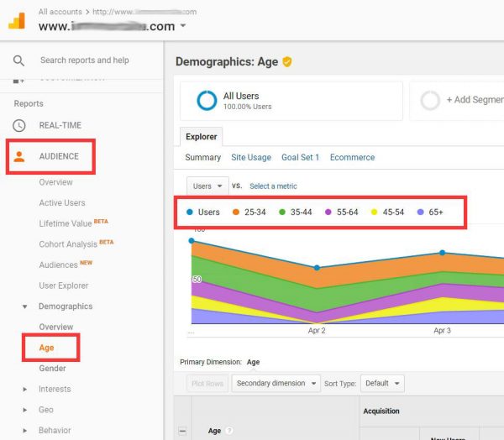The height and width of the screenshot is (440, 504).
Task: Switch to the Ecommerce tab
Action: 352,157
